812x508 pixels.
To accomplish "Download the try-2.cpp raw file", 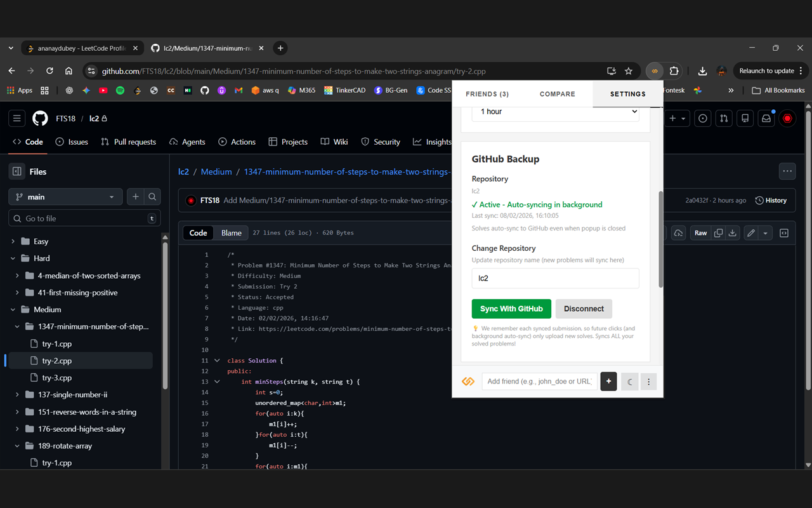I will (x=732, y=232).
